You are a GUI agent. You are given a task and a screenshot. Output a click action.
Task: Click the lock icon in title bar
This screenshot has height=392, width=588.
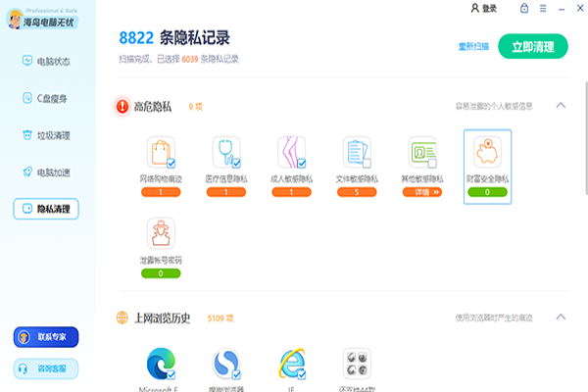[x=524, y=8]
